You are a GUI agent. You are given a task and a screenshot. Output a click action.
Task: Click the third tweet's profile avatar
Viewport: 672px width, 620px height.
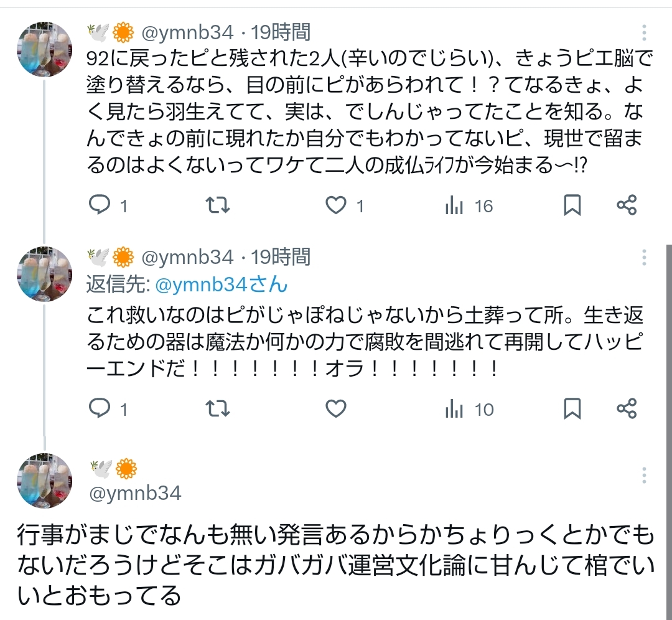(x=44, y=481)
